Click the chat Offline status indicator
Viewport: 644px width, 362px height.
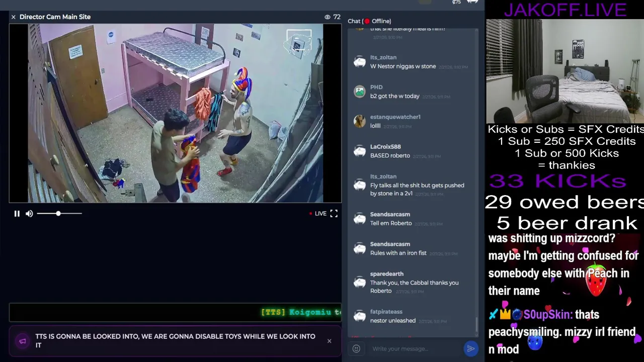coord(377,21)
